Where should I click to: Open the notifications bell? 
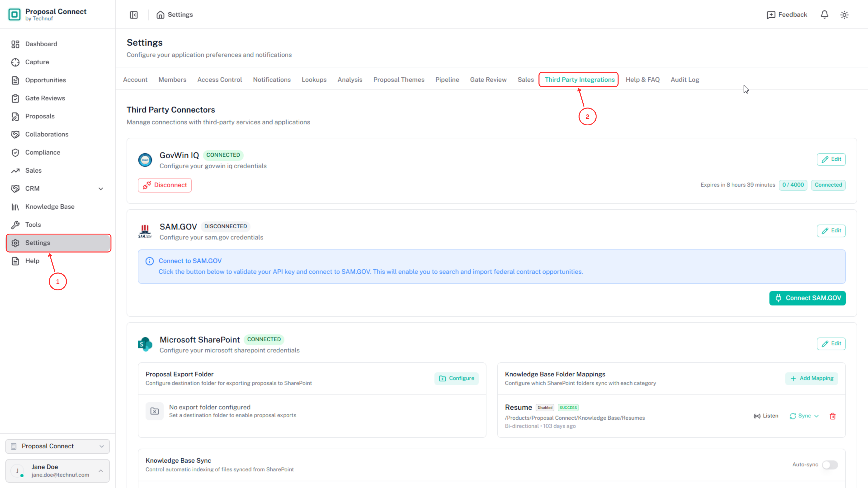[x=824, y=14]
